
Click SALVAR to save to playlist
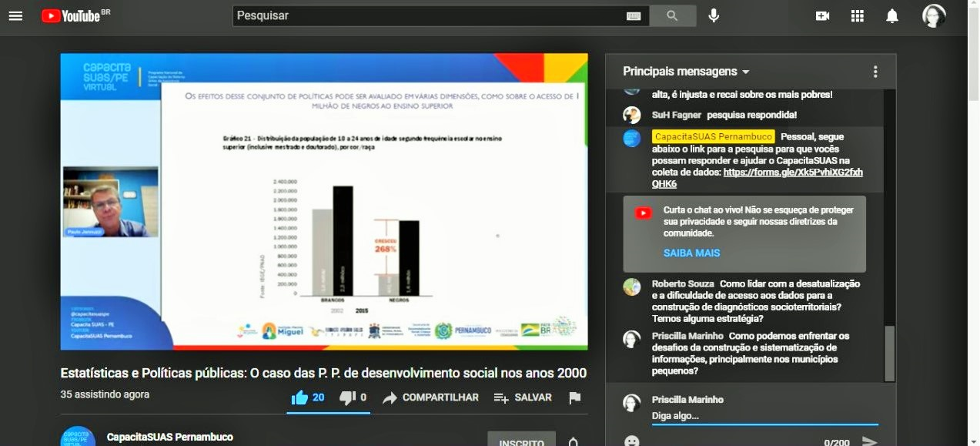pyautogui.click(x=523, y=397)
